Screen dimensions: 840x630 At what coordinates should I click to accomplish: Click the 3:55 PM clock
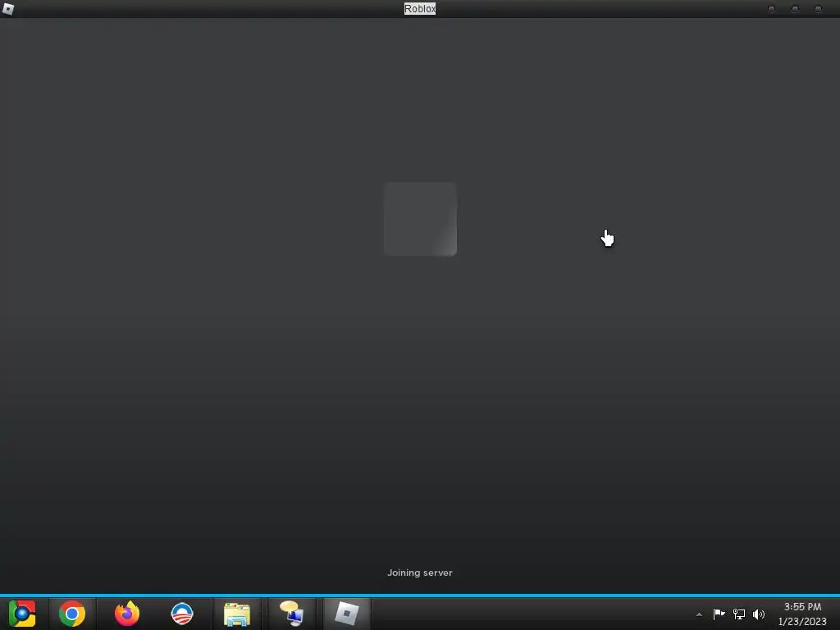802,607
